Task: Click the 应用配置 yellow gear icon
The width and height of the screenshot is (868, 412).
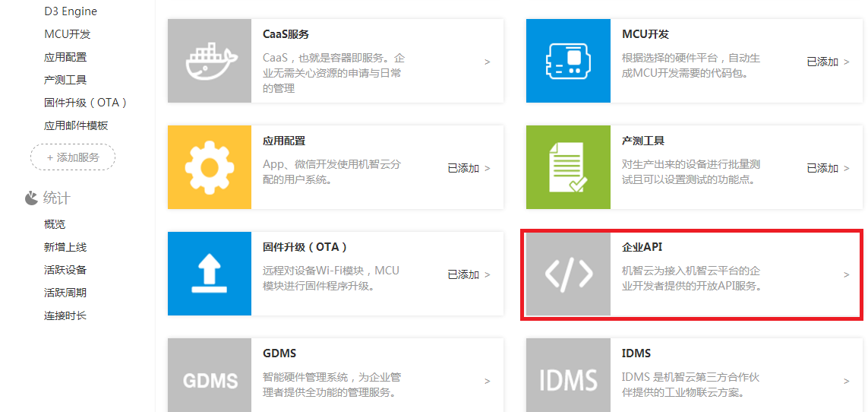Action: [209, 167]
